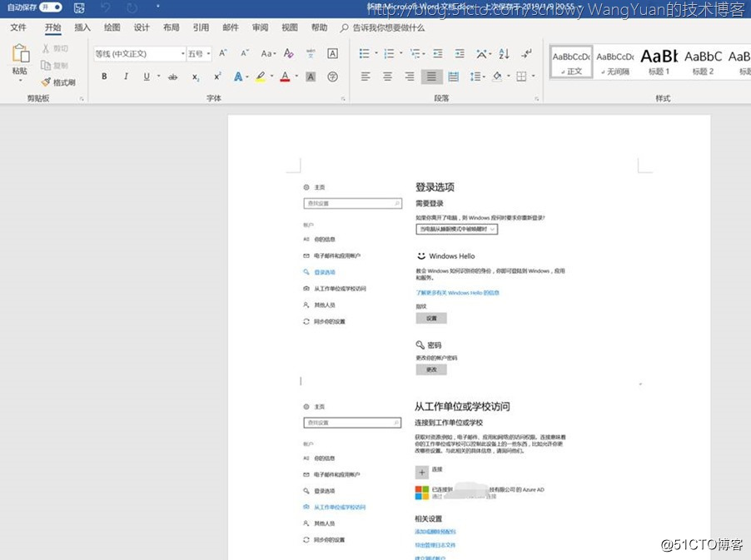Click the Cut scissors icon
Image resolution: width=751 pixels, height=560 pixels.
[x=46, y=48]
